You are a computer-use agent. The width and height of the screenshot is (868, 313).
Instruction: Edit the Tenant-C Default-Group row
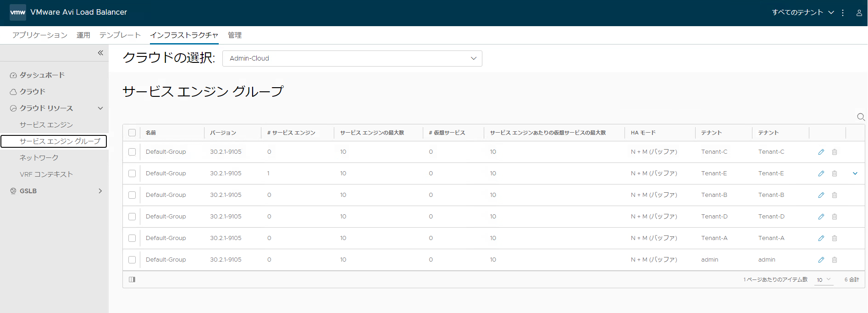point(821,152)
